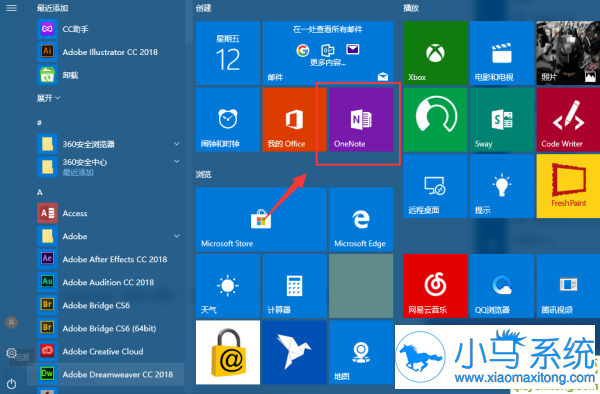
Task: Click 展开 to expand recently added
Action: (48, 98)
